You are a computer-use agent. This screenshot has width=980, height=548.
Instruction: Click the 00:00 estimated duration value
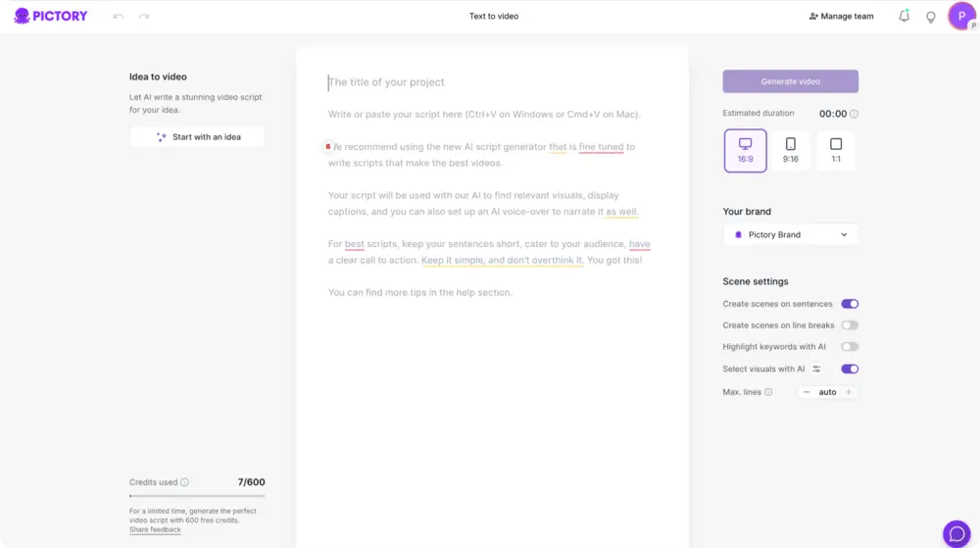[832, 114]
